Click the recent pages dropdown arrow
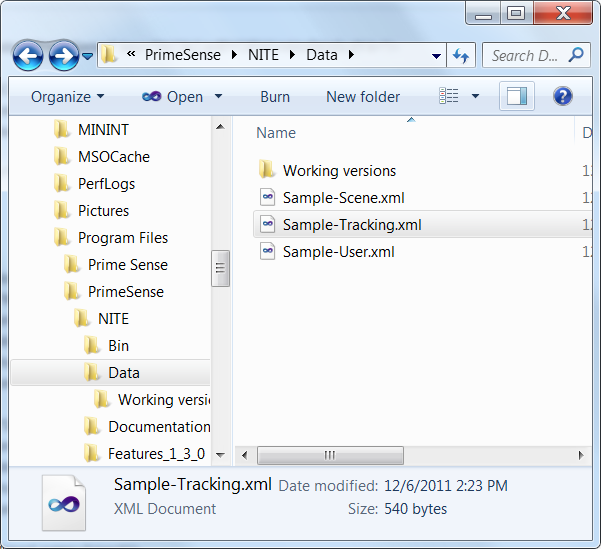Screen dimensions: 601x549 (89, 56)
